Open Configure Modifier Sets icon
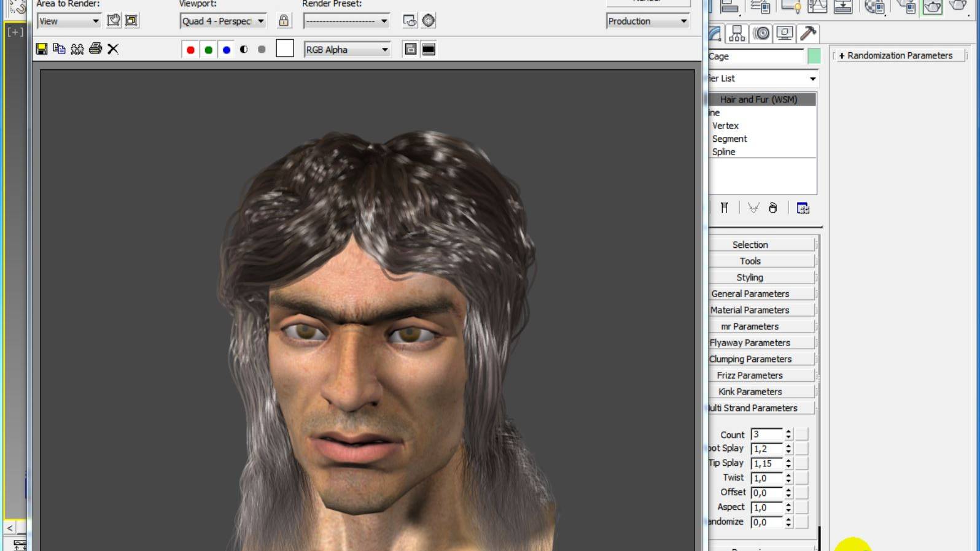Screen dimensions: 980x551 pos(803,208)
